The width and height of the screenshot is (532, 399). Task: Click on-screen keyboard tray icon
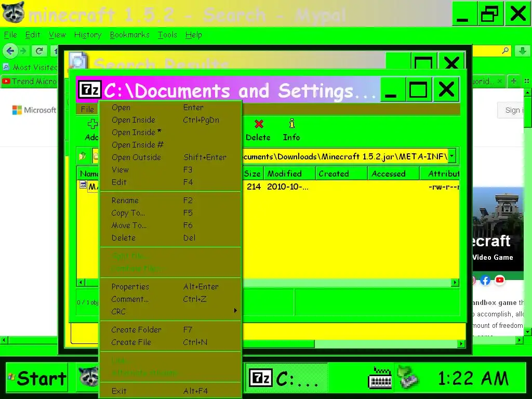pyautogui.click(x=380, y=377)
